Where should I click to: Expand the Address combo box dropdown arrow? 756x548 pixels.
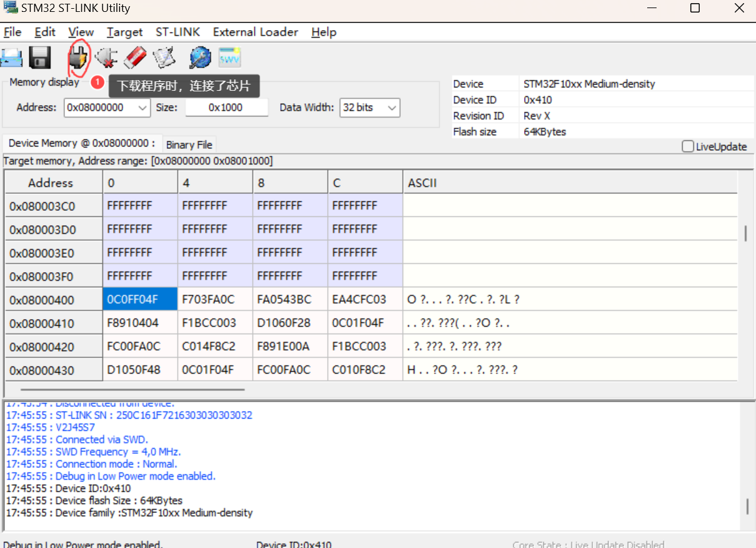pyautogui.click(x=143, y=108)
